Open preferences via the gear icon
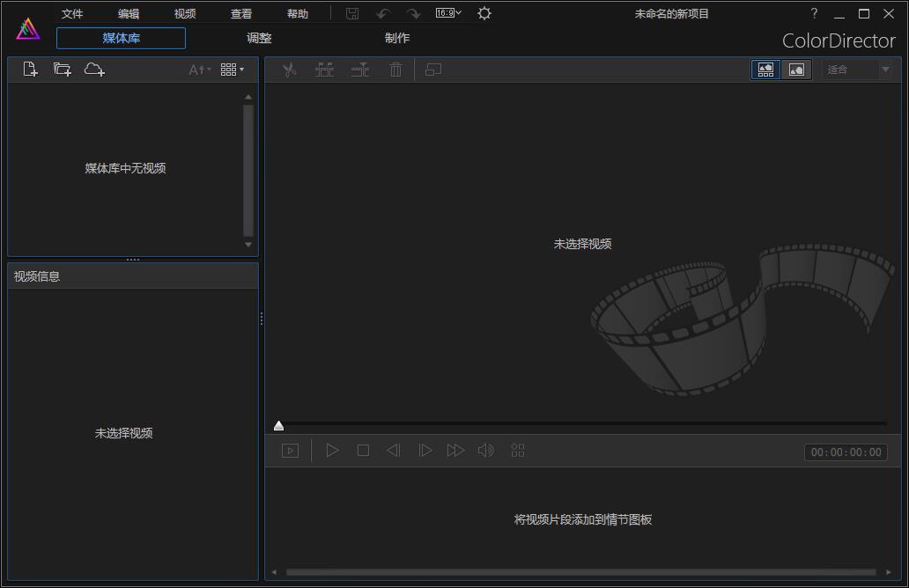909x588 pixels. (x=484, y=13)
